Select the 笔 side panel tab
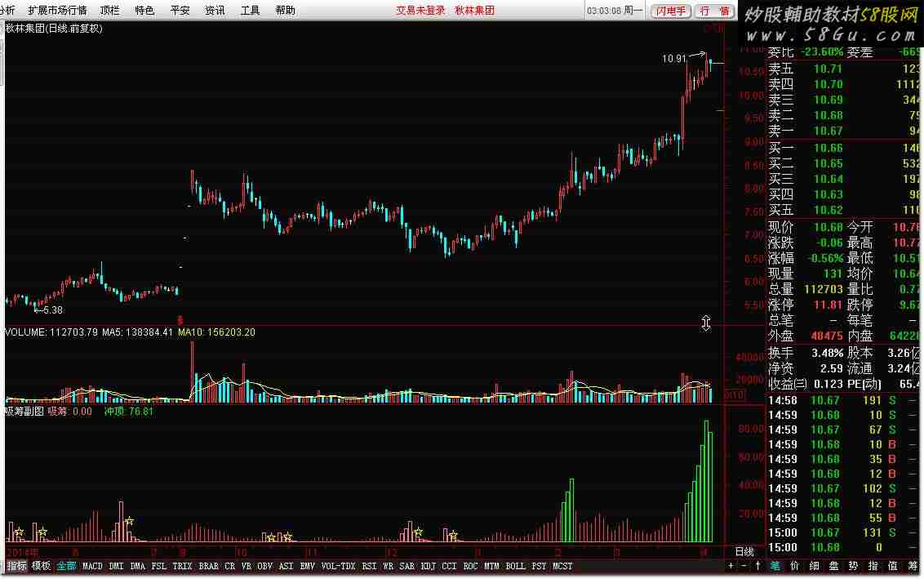Viewport: 924px width, 579px height. coord(775,566)
